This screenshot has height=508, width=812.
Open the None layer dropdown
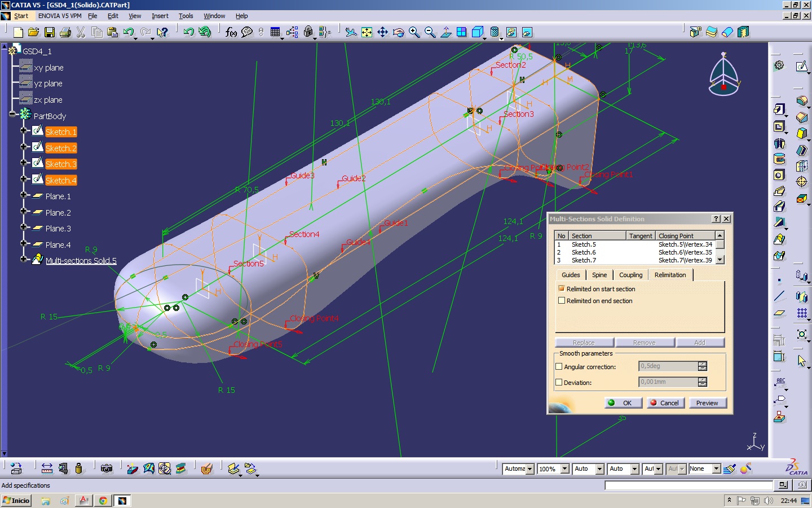[x=716, y=468]
